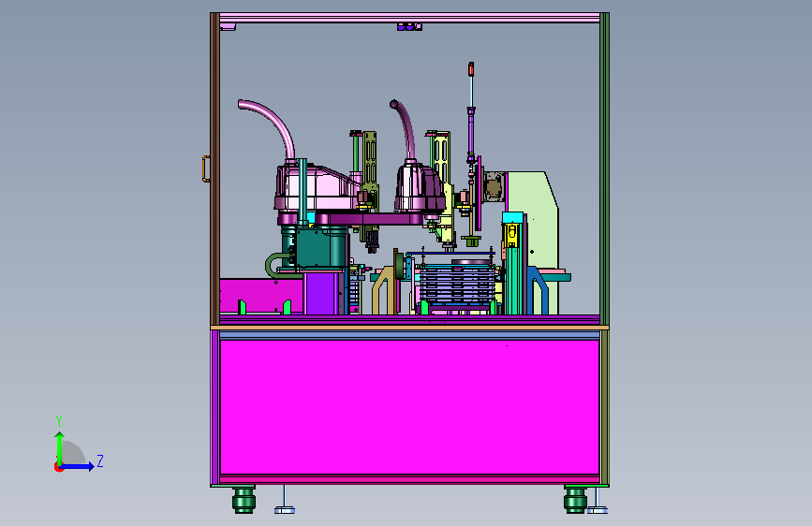Select the green right vertical frame post
812x526 pixels.
tap(604, 168)
